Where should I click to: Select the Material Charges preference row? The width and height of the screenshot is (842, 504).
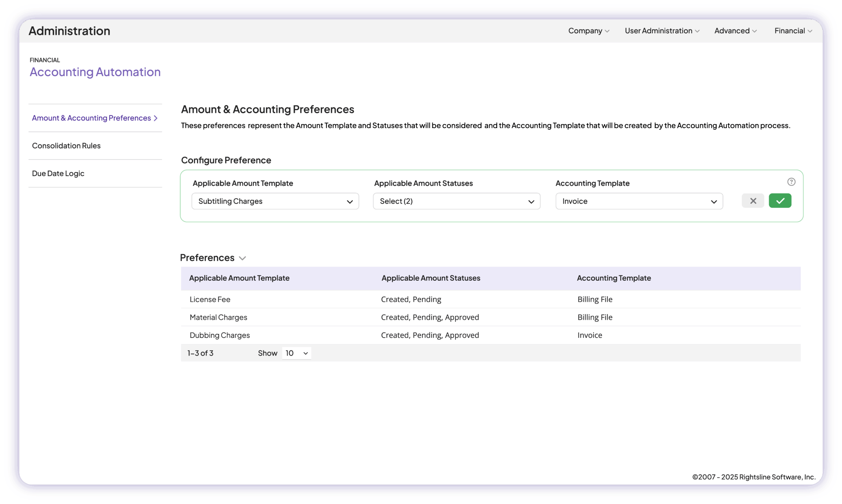click(218, 317)
